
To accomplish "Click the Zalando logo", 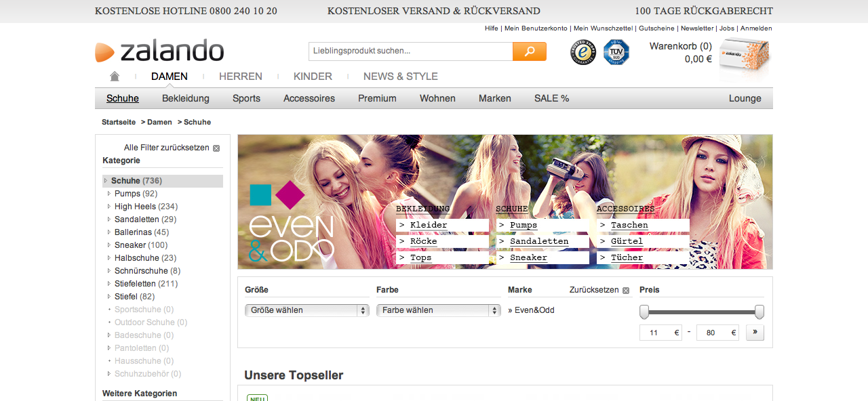I will click(160, 51).
